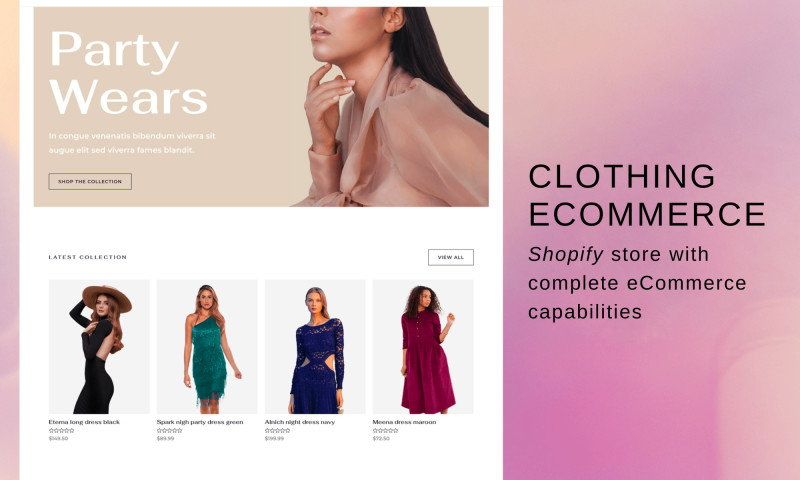This screenshot has width=800, height=480.
Task: Click star rating under Spark green dress
Action: tap(169, 431)
